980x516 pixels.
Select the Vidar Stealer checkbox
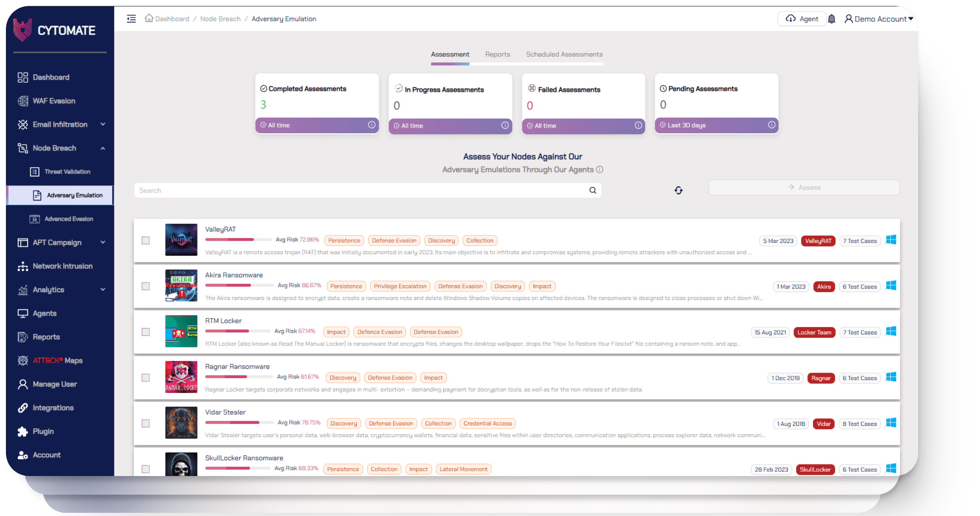pos(146,423)
